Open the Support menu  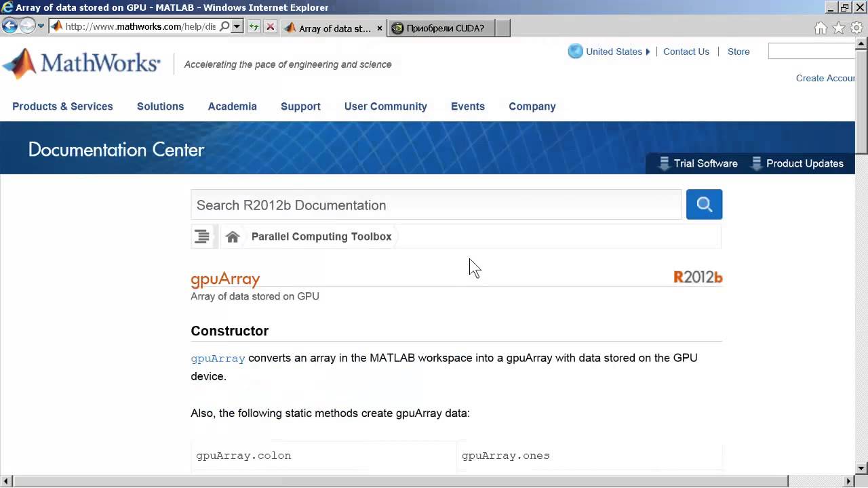[300, 106]
